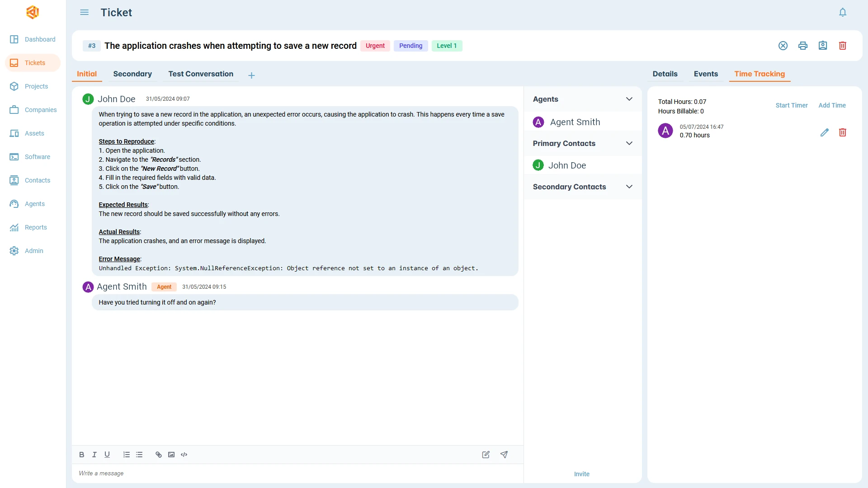Collapse the Agents panel

coord(629,99)
